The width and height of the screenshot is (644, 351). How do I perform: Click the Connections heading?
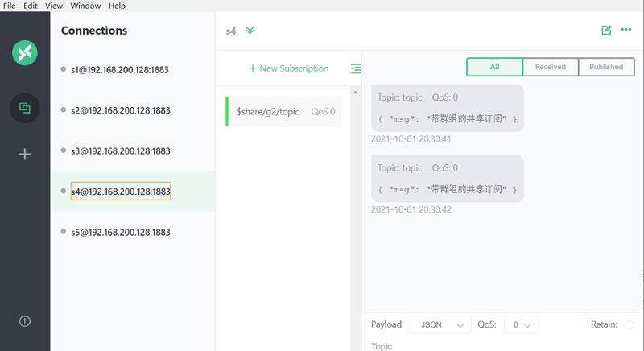(94, 31)
